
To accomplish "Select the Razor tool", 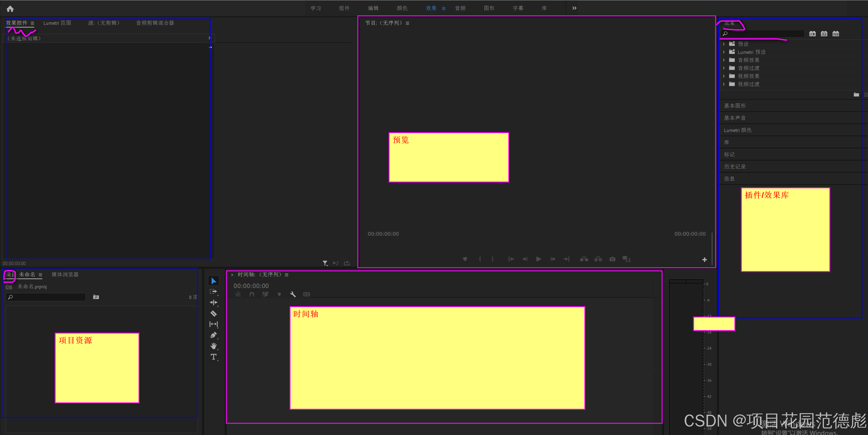I will point(214,314).
